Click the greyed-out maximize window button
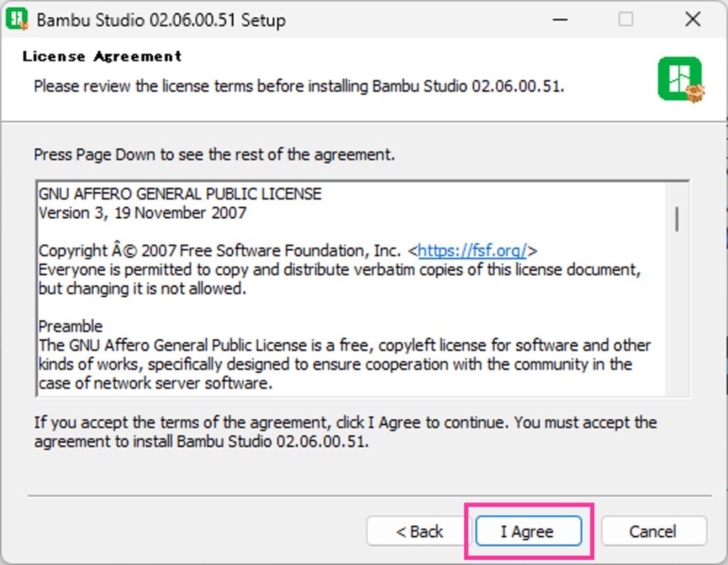 (626, 19)
